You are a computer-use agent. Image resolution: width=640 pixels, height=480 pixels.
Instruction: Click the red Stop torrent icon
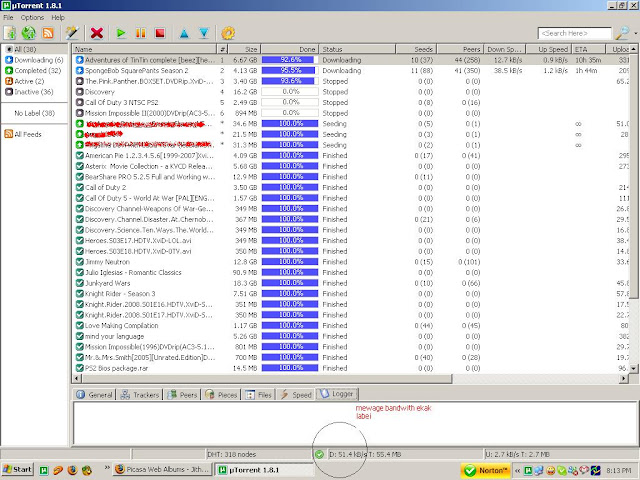(160, 33)
